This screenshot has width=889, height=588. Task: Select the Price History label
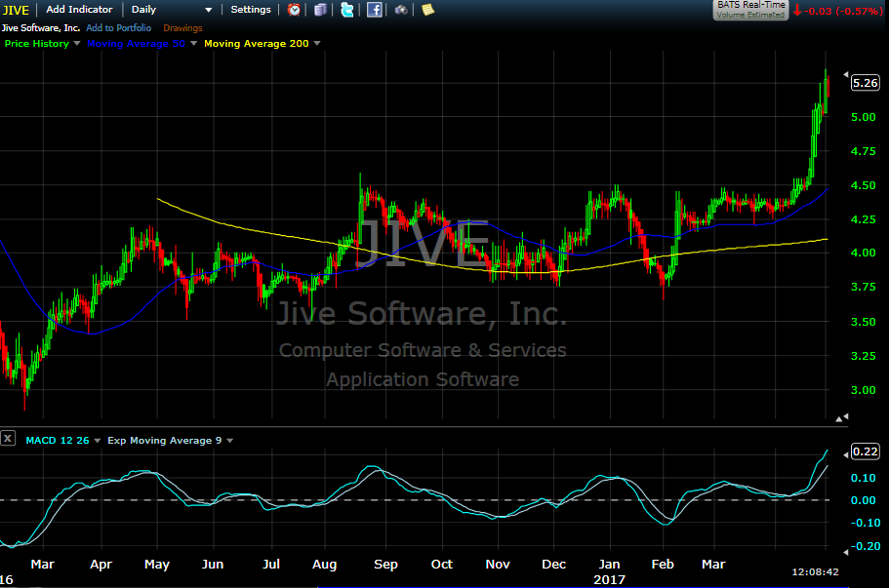pos(37,43)
